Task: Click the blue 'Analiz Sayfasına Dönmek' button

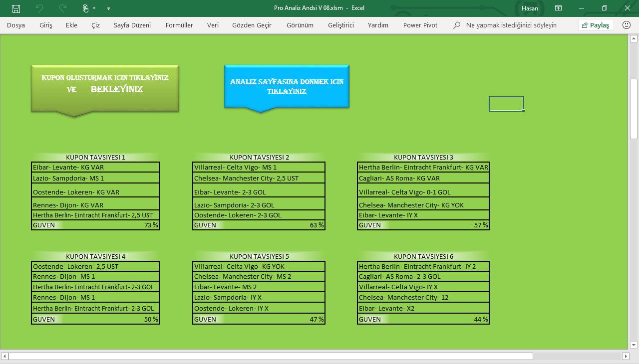Action: click(x=287, y=87)
